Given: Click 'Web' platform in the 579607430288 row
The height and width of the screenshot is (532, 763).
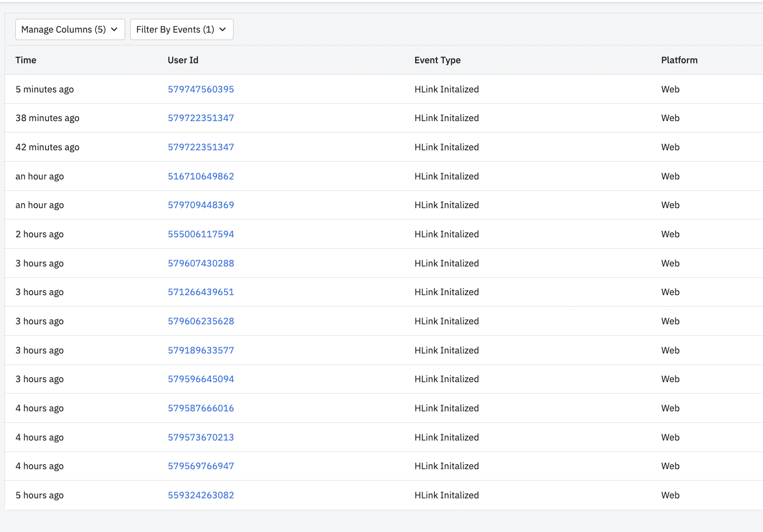Looking at the screenshot, I should pos(670,263).
